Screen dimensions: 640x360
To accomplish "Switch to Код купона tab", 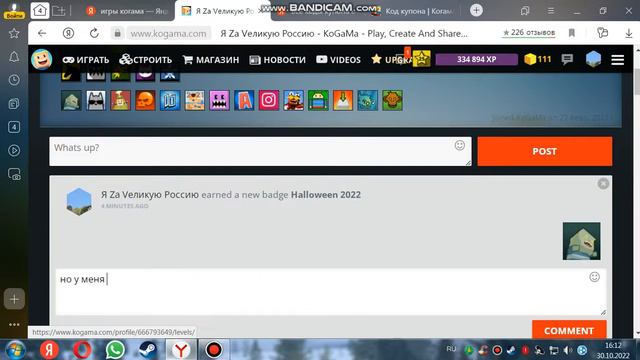I will point(412,11).
